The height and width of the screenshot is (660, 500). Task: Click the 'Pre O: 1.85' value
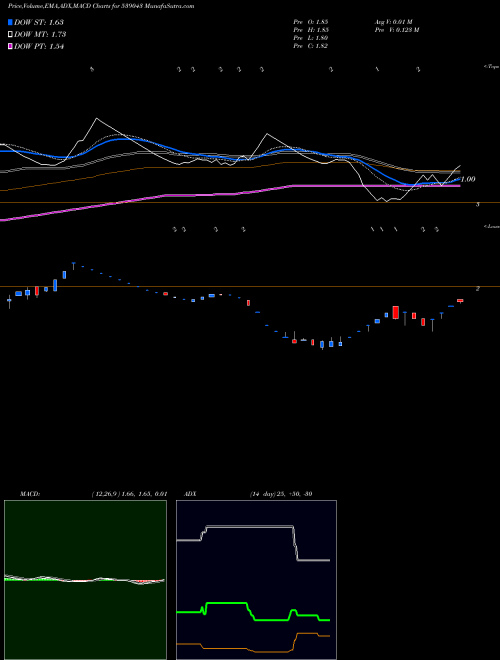click(311, 22)
